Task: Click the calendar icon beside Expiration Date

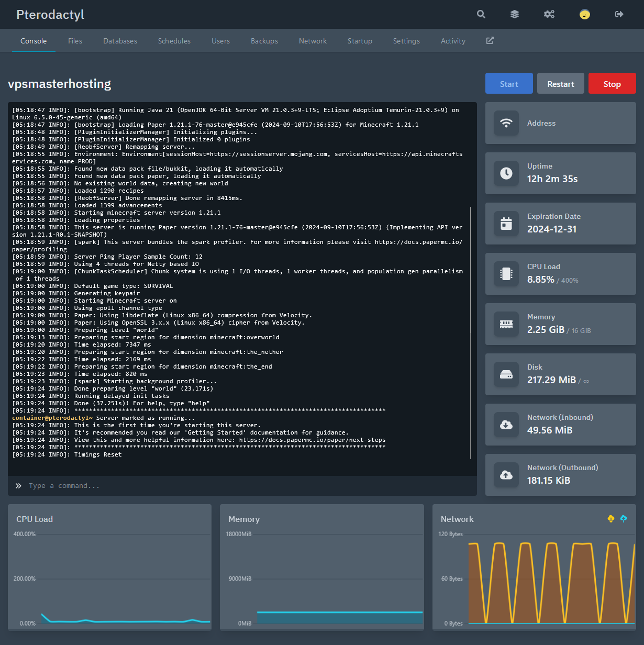Action: tap(506, 224)
